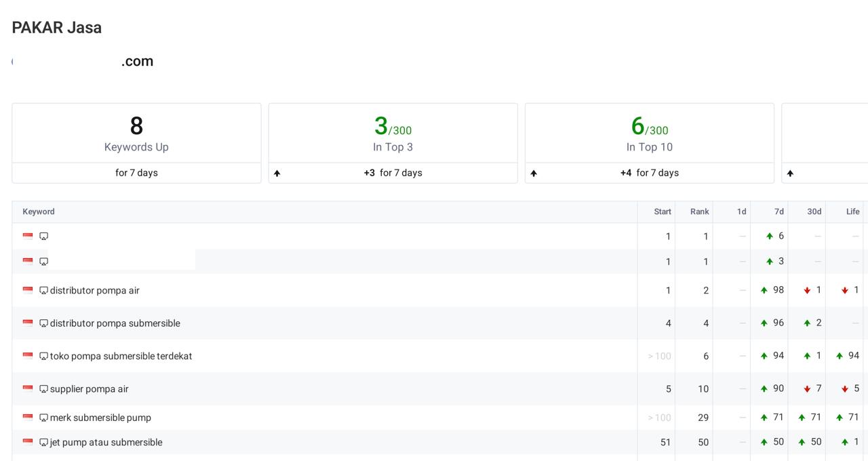The height and width of the screenshot is (461, 868).
Task: Click the up arrow in the In Top 10 card
Action: [534, 174]
